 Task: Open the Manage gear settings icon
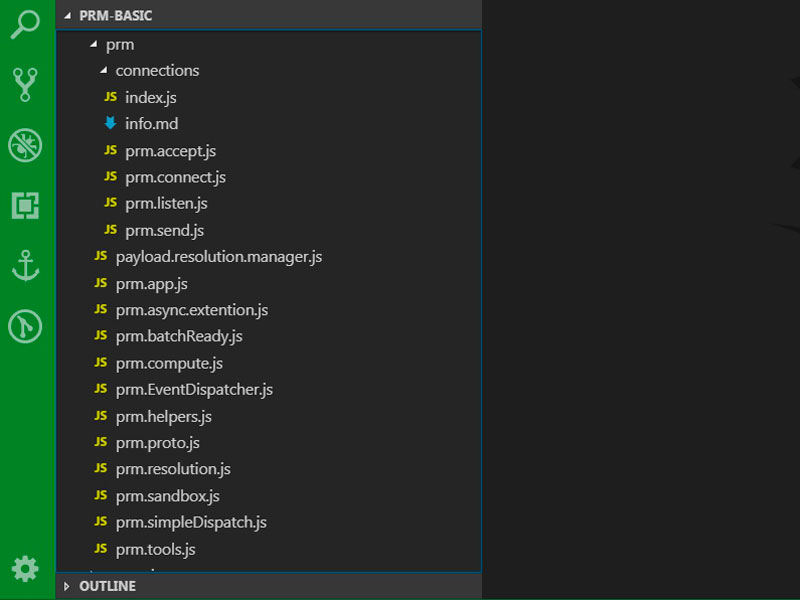[25, 568]
